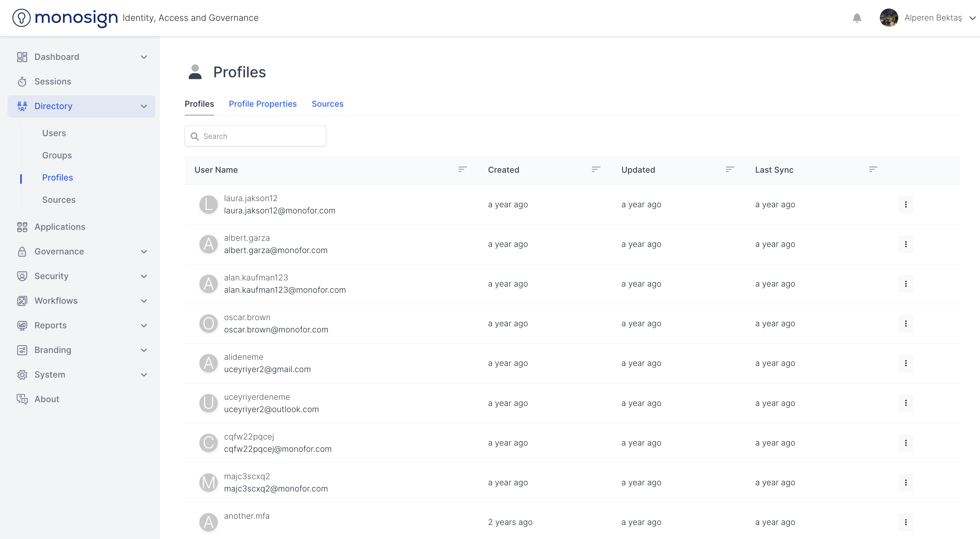
Task: Click the notification bell icon
Action: click(857, 18)
